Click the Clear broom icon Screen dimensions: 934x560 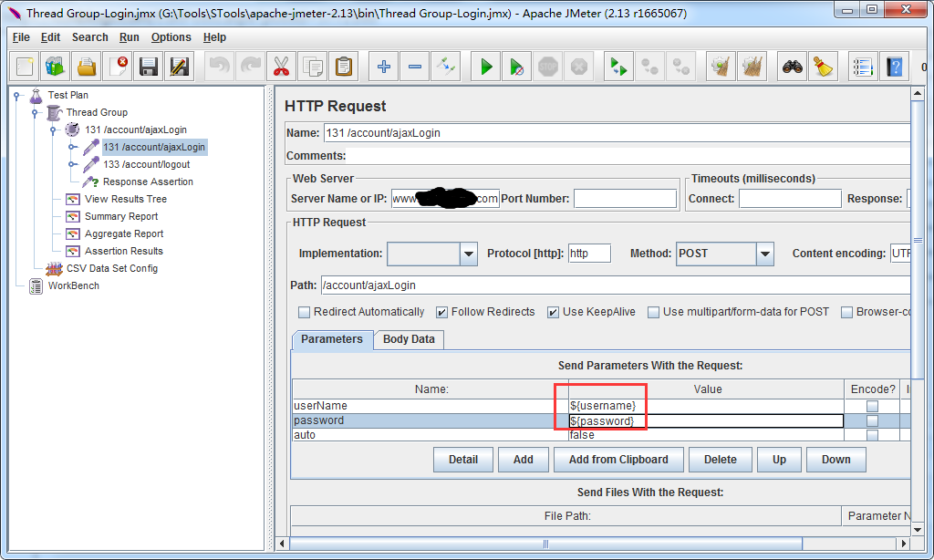click(x=721, y=67)
